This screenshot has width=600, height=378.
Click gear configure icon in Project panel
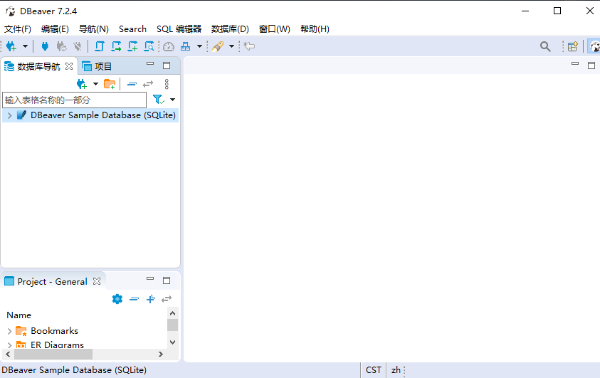(117, 299)
